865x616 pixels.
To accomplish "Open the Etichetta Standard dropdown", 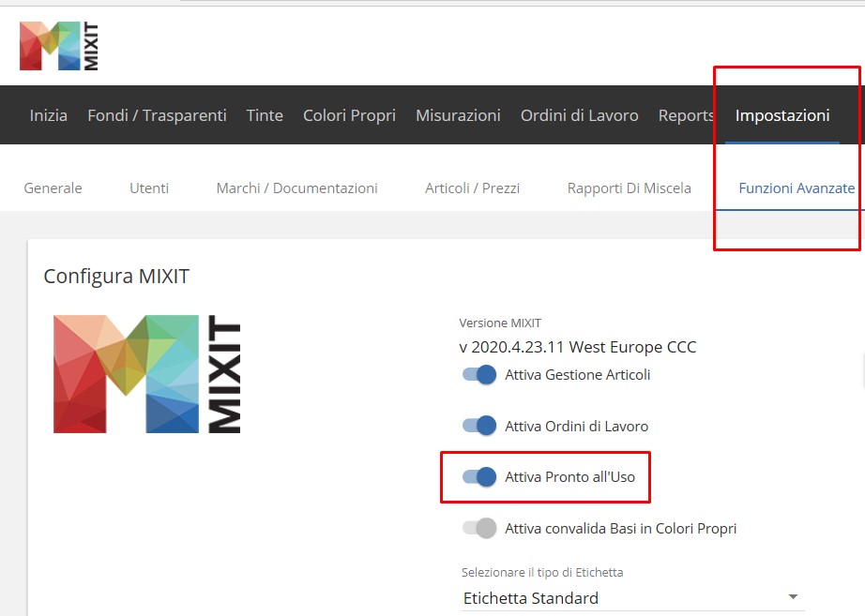I will 630,598.
